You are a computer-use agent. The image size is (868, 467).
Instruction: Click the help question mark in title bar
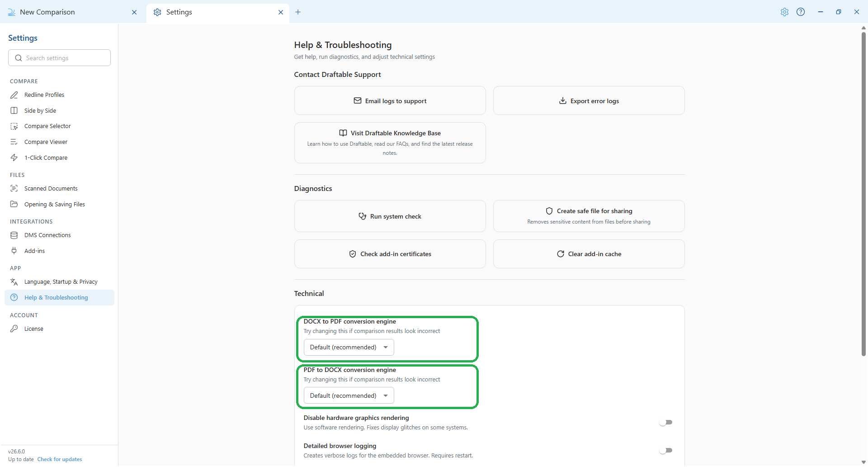tap(801, 12)
